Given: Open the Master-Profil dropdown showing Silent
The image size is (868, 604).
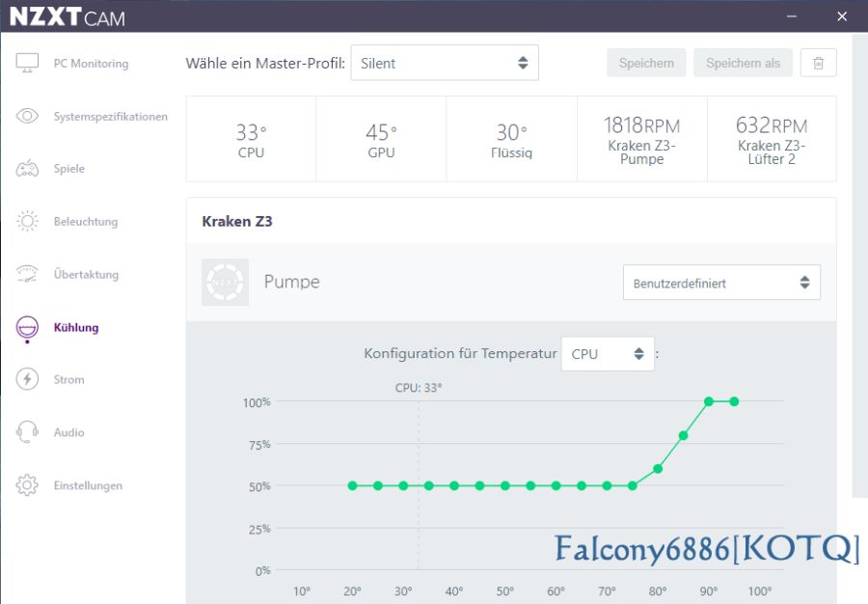Looking at the screenshot, I should [x=445, y=63].
